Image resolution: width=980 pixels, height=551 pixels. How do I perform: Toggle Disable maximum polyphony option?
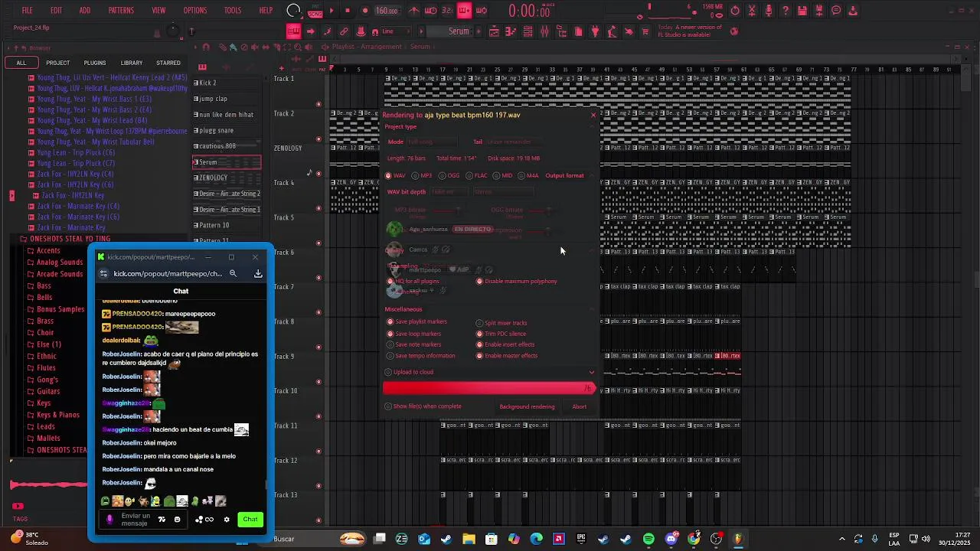click(480, 282)
